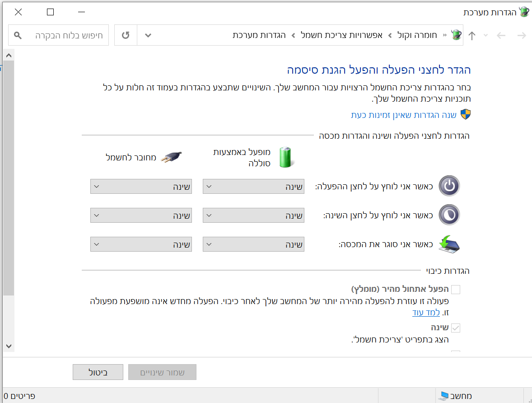This screenshot has height=403, width=532.
Task: Open lid close plugged-in dropdown
Action: point(141,244)
